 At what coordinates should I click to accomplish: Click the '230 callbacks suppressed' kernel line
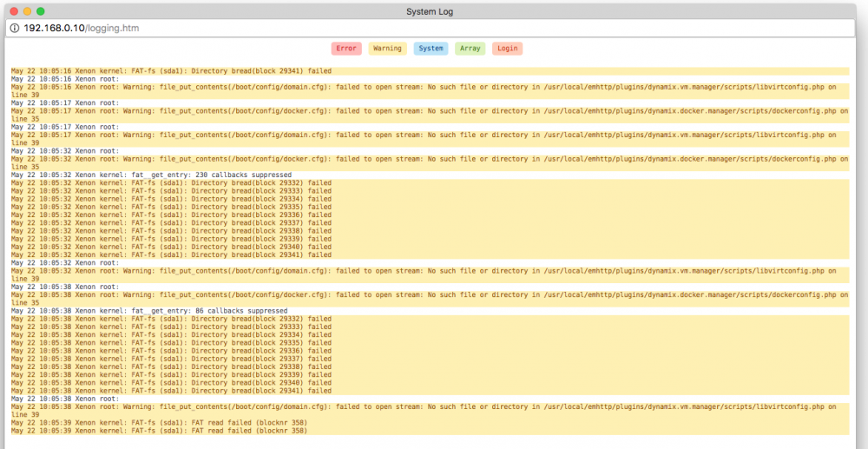tap(430, 175)
